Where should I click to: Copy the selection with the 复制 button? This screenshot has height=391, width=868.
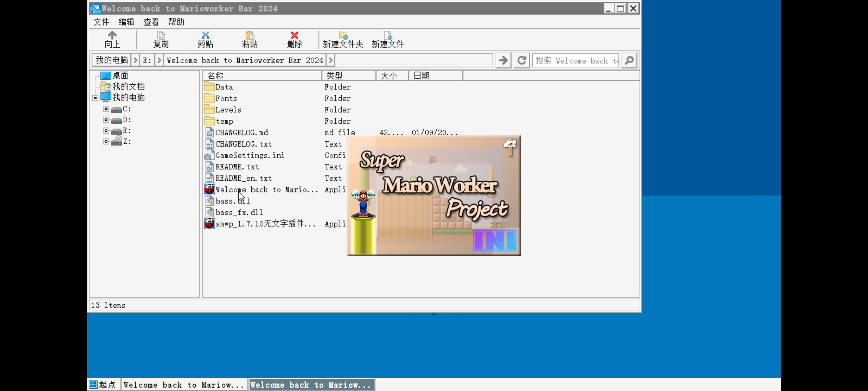161,39
